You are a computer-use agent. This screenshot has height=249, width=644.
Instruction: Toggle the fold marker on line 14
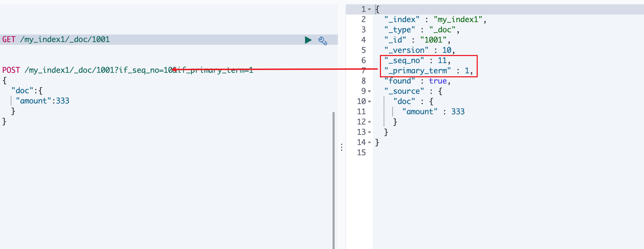coord(369,142)
